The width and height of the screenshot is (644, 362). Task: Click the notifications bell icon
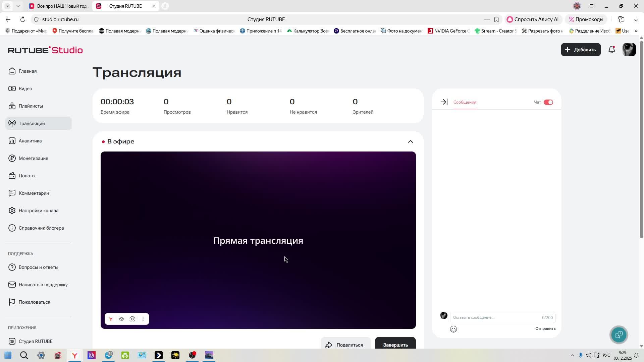611,50
